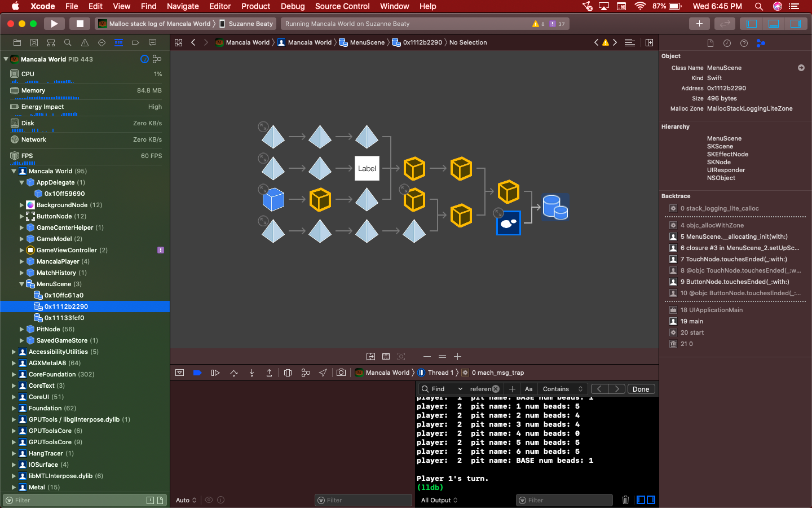
Task: Open Debug View Hierarchy
Action: (288, 373)
